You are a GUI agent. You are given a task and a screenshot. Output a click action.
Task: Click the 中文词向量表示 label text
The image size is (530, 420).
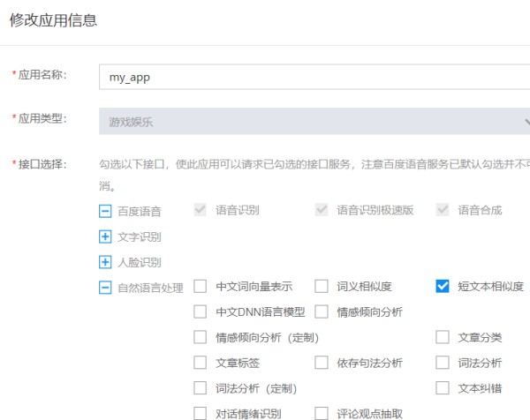pos(254,286)
